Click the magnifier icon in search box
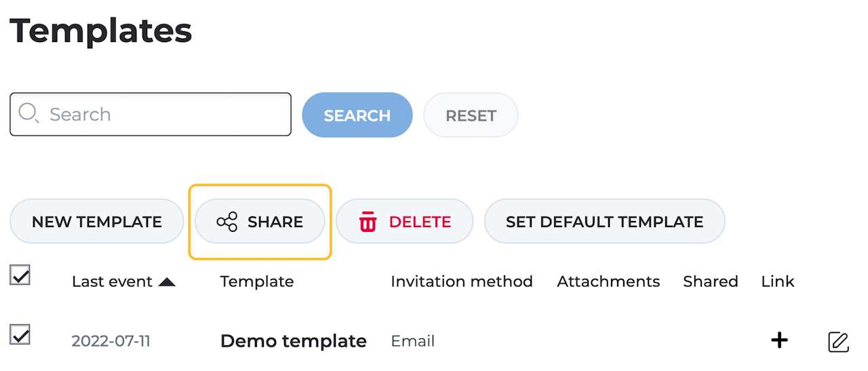 click(x=28, y=113)
